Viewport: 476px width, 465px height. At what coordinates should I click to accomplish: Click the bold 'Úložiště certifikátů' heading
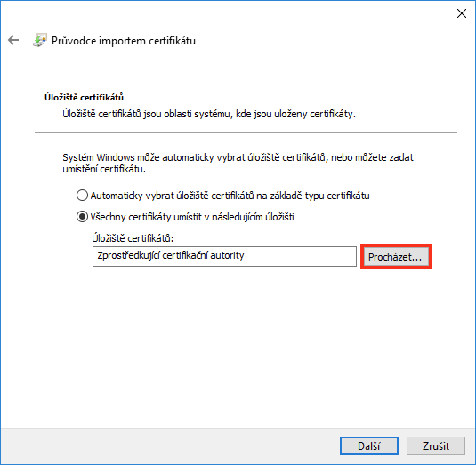[85, 98]
